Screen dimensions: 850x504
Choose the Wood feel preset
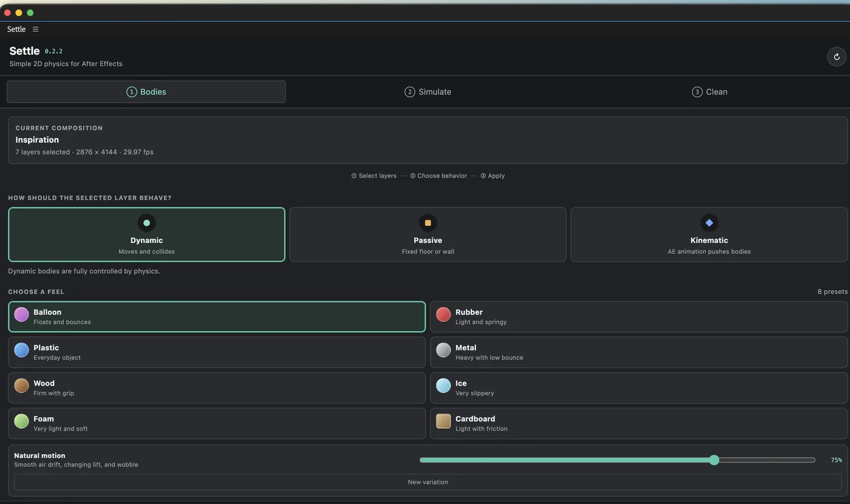tap(217, 387)
